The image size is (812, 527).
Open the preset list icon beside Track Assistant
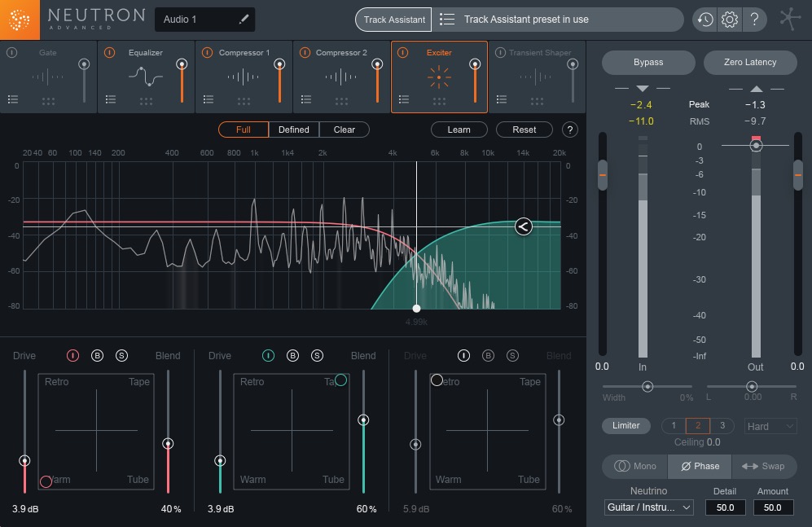[447, 20]
